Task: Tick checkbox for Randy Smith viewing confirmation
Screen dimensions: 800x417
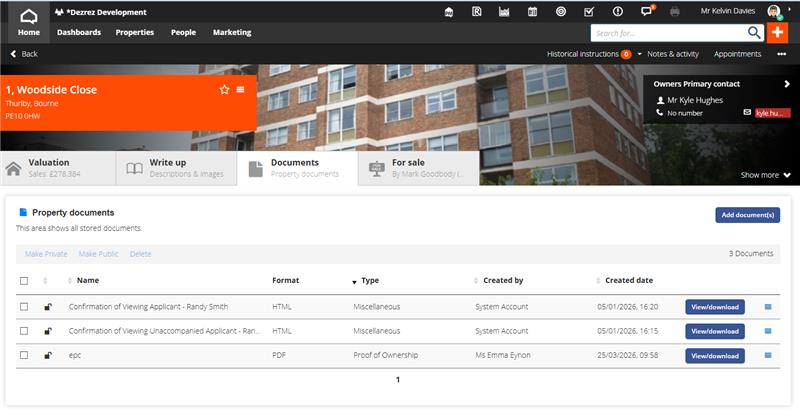Action: [24, 306]
